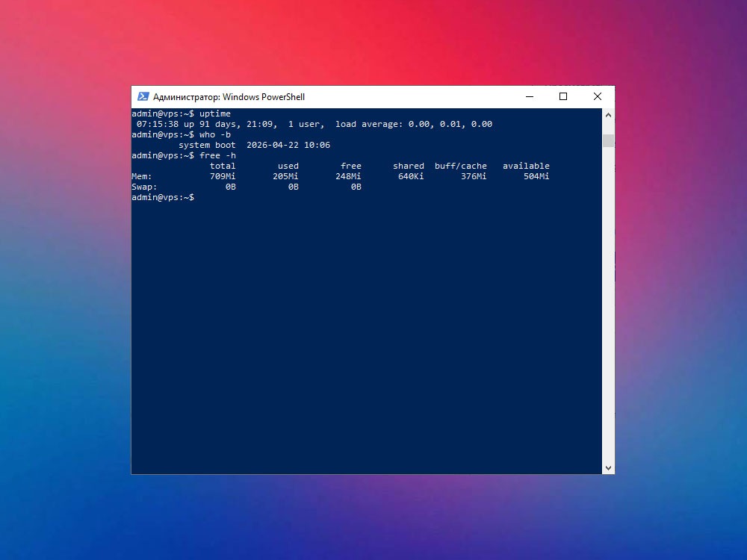Viewport: 747px width, 560px height.
Task: Click the empty scrollbar track below thumb
Action: click(608, 305)
